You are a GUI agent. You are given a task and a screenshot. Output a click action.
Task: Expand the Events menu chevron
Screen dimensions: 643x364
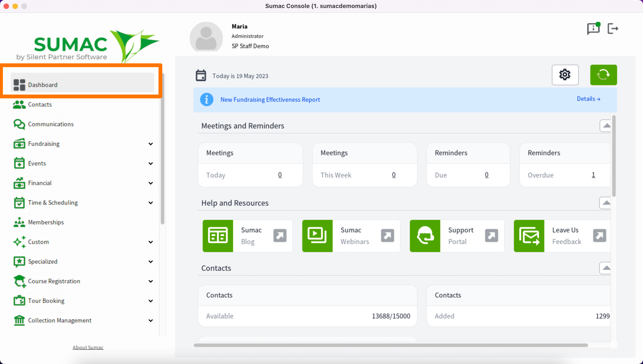click(x=151, y=163)
